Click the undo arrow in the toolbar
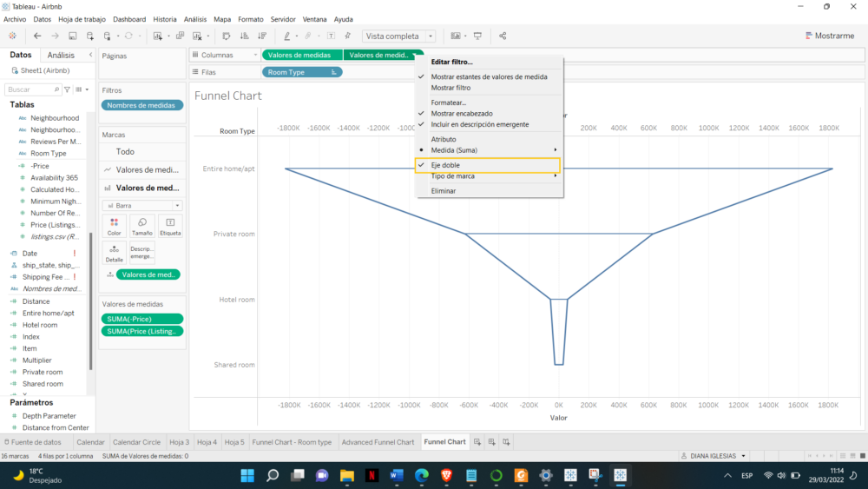The width and height of the screenshot is (868, 489). (x=37, y=36)
